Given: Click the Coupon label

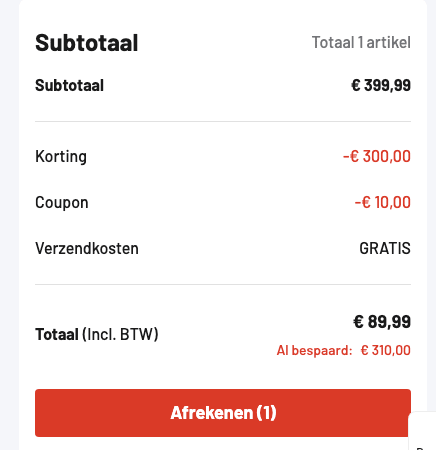Looking at the screenshot, I should coord(62,203).
